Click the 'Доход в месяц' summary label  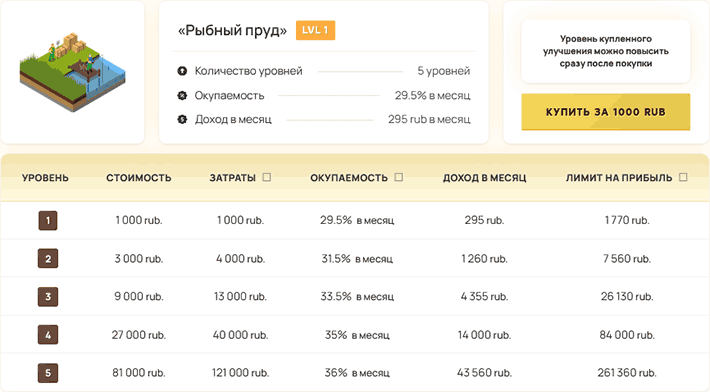(x=233, y=120)
